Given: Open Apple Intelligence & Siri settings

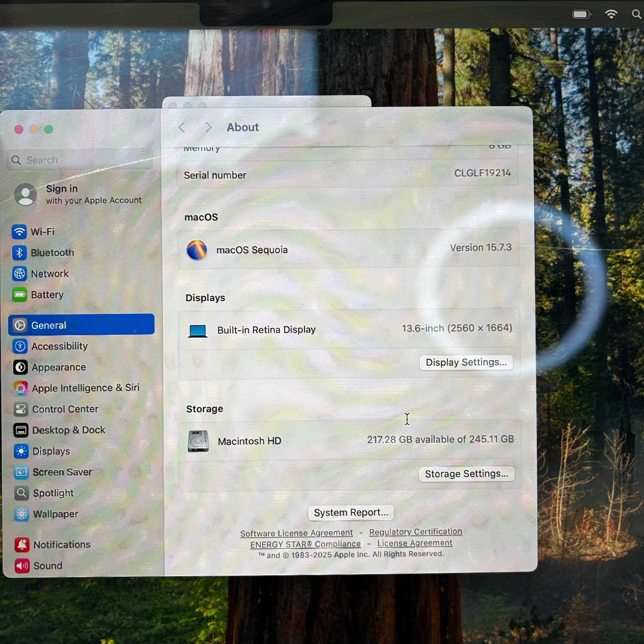Looking at the screenshot, I should [85, 388].
